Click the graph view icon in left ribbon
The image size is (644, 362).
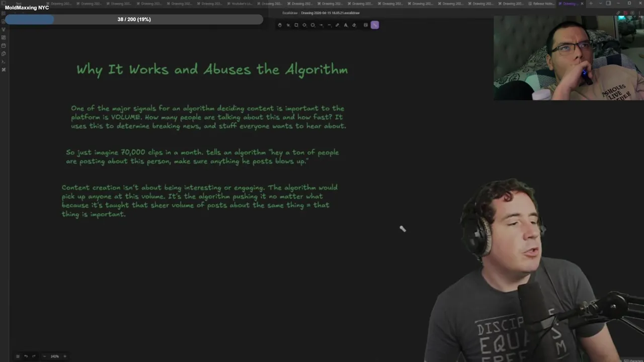tap(4, 29)
